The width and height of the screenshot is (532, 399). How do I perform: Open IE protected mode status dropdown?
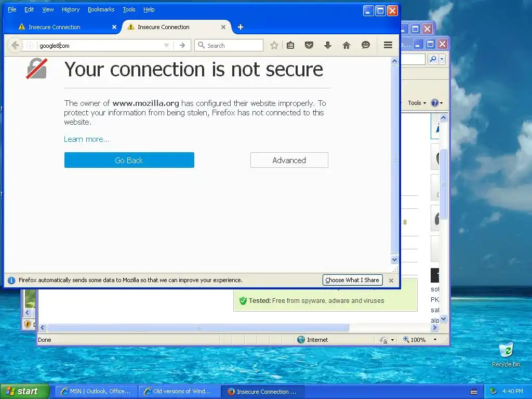point(392,340)
